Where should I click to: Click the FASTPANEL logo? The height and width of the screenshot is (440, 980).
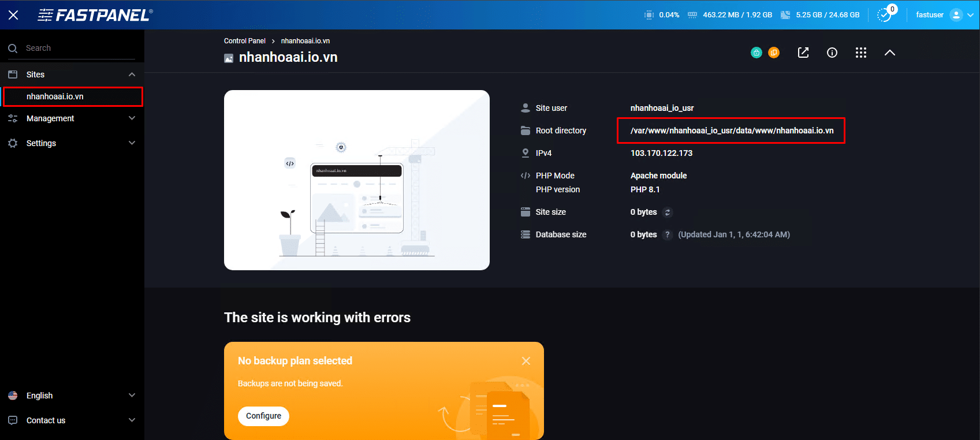click(x=95, y=15)
